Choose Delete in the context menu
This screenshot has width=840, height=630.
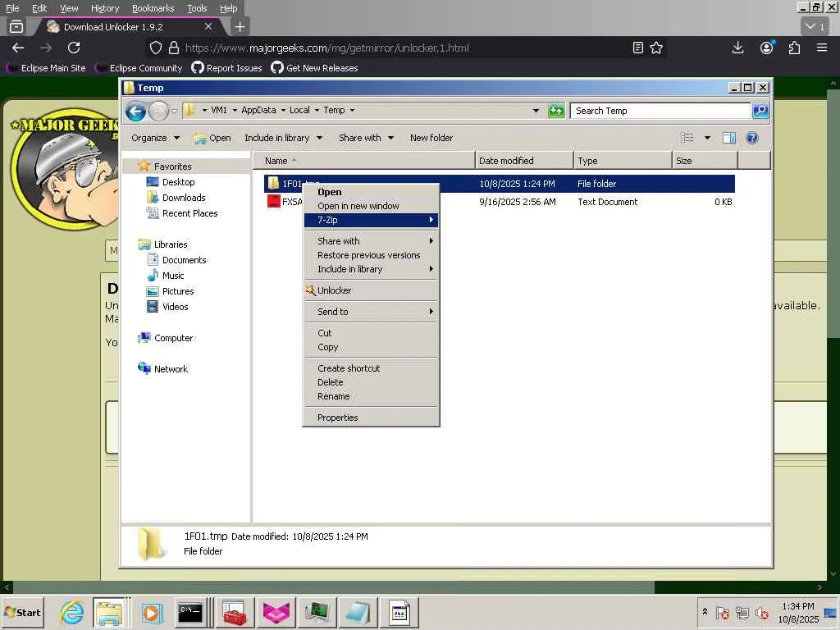click(x=371, y=382)
